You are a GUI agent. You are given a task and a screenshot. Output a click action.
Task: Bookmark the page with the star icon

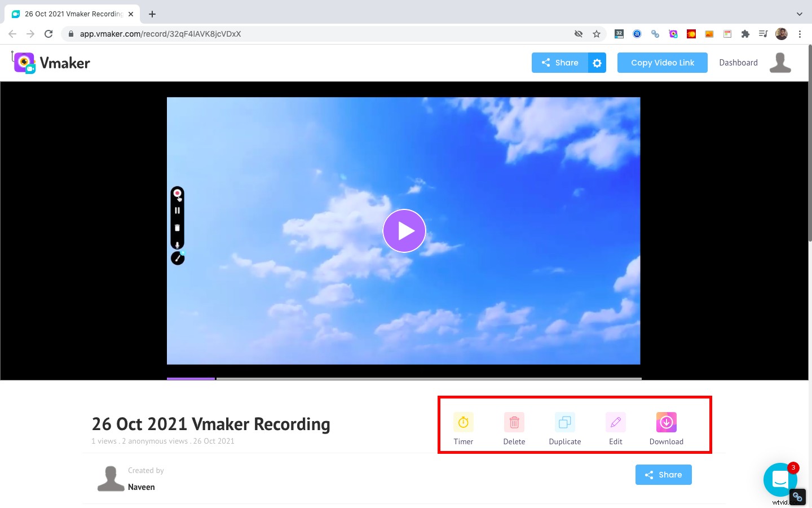596,34
